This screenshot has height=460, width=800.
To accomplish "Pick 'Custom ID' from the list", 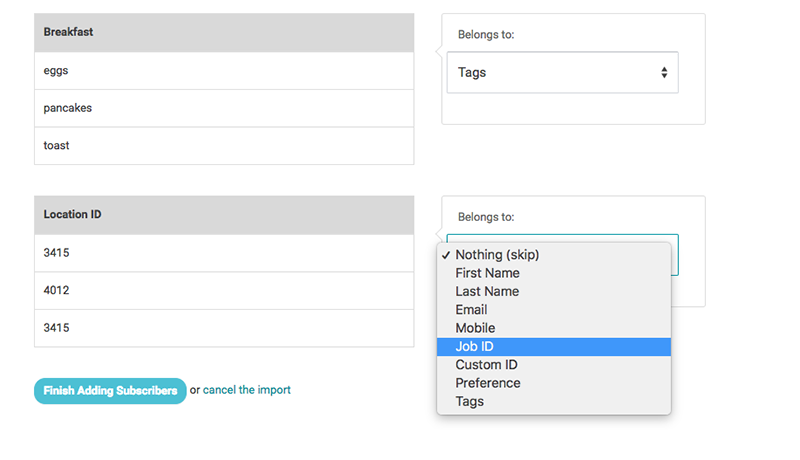I will tap(554, 365).
